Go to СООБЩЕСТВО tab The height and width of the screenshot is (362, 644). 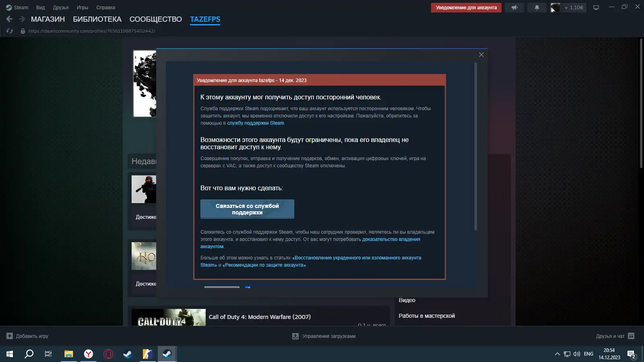pyautogui.click(x=156, y=19)
